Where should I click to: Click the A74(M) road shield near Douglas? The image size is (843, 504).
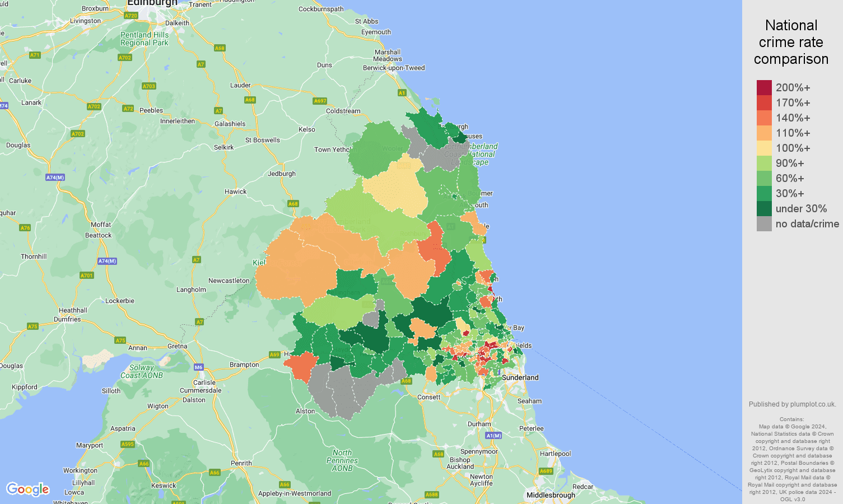click(55, 178)
